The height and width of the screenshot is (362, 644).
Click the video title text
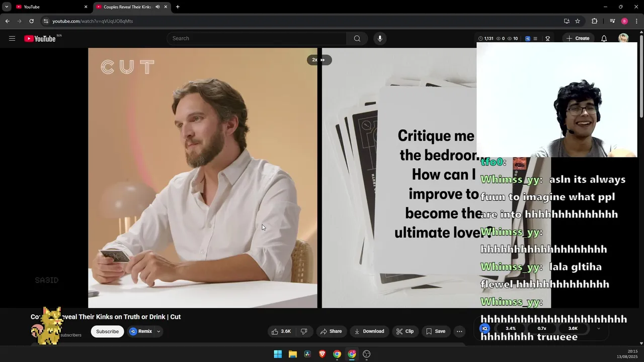pos(106,317)
